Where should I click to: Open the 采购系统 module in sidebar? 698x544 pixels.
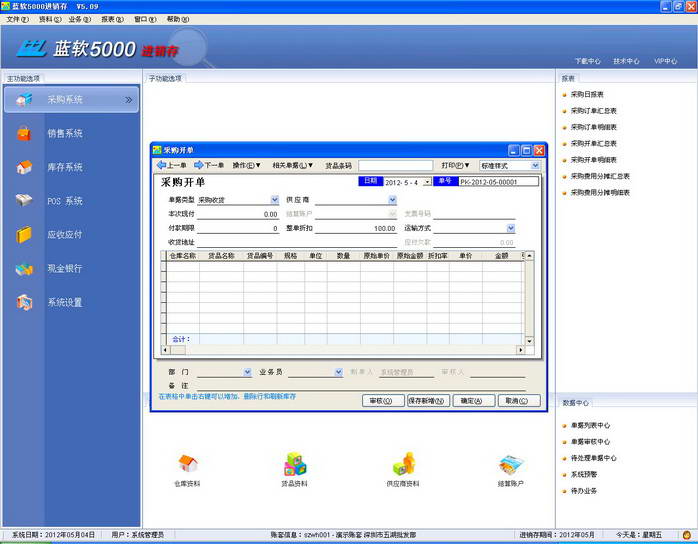point(71,99)
